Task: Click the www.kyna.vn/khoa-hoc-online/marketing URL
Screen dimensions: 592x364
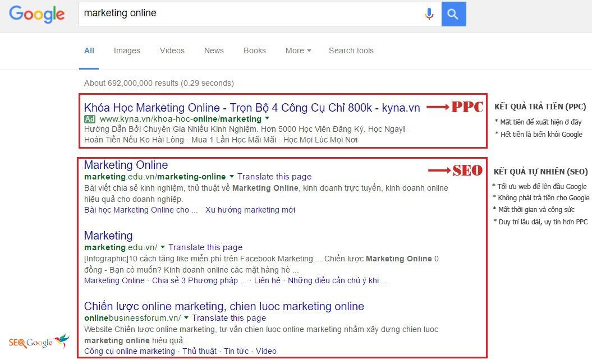Action: [181, 119]
